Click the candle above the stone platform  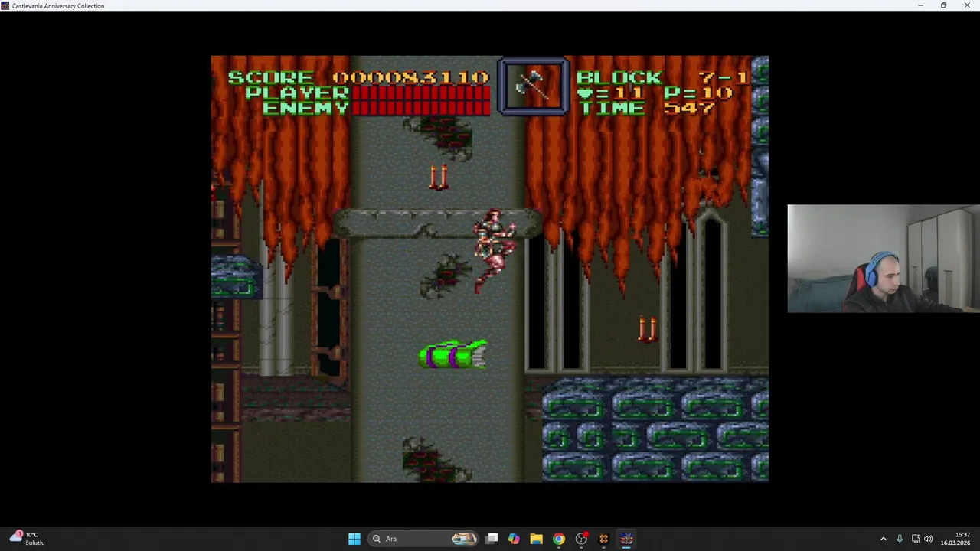coord(439,177)
